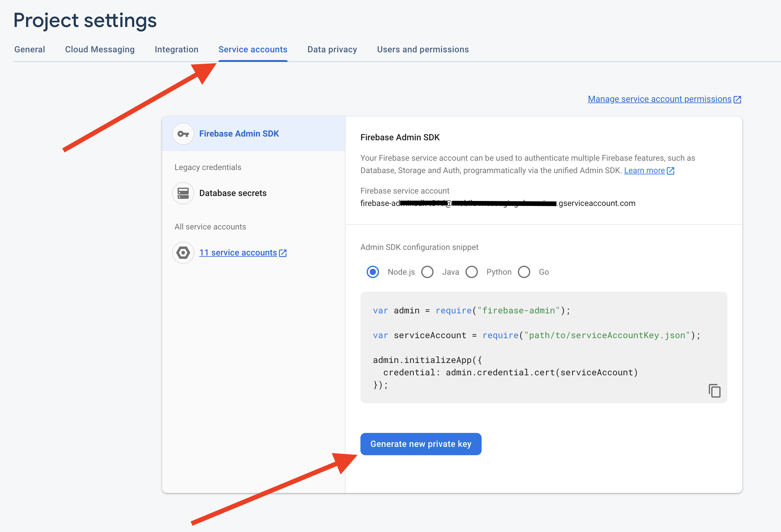The image size is (781, 532).
Task: Click the Firebase service account email text
Action: click(x=498, y=203)
